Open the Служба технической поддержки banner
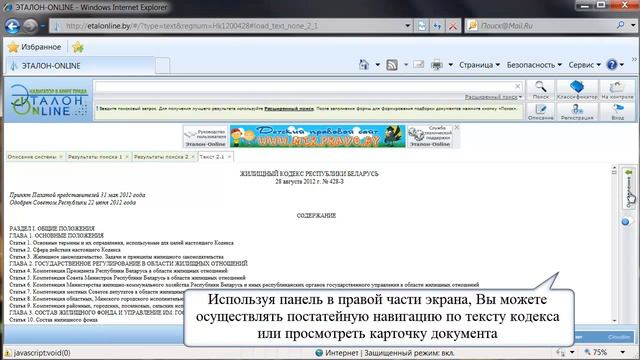The width and height of the screenshot is (640, 360). click(430, 136)
